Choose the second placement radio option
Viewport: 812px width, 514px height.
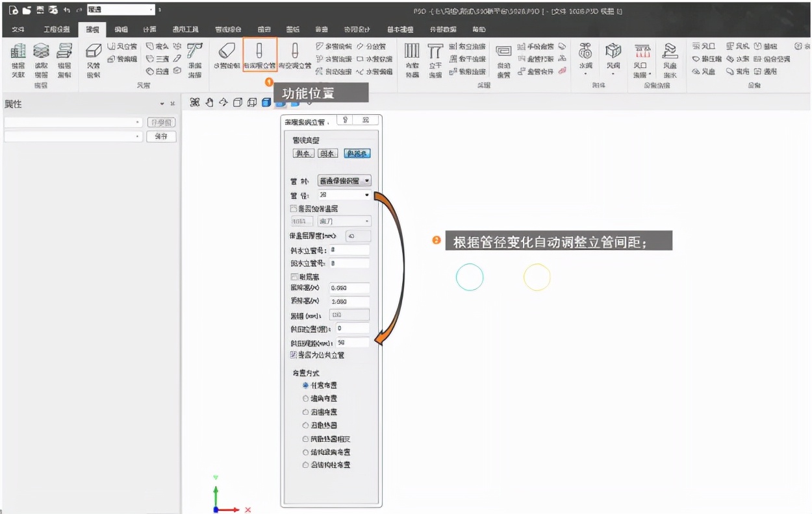(305, 398)
